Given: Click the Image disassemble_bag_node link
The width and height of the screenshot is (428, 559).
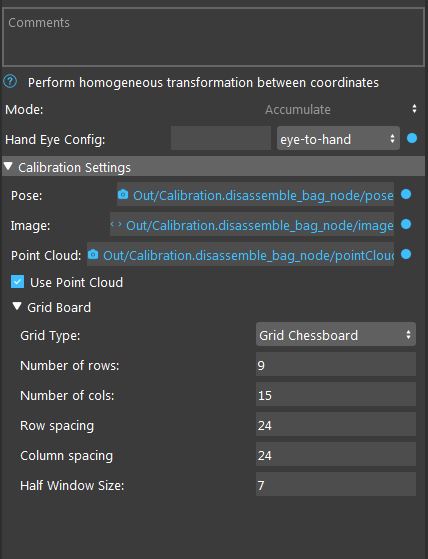Looking at the screenshot, I should click(260, 225).
